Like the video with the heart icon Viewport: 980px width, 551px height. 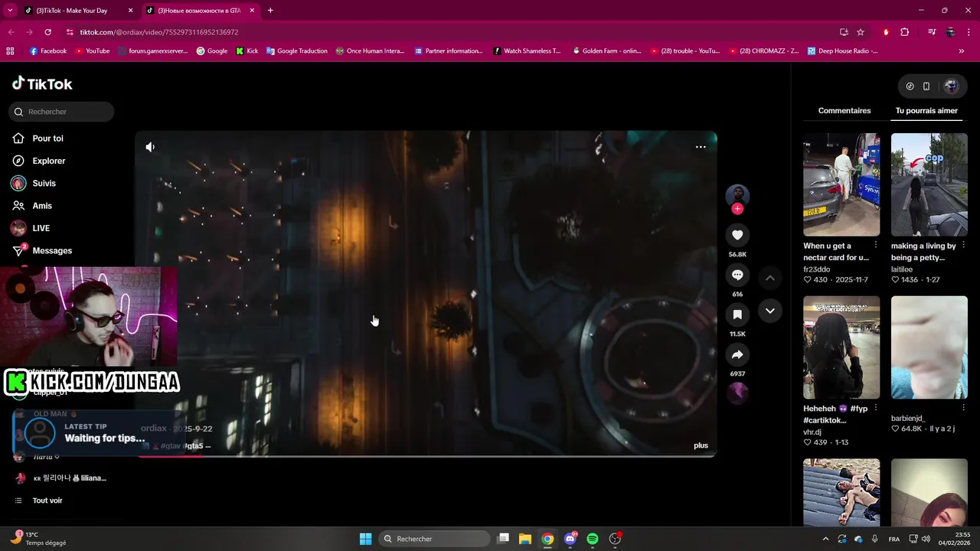[737, 235]
